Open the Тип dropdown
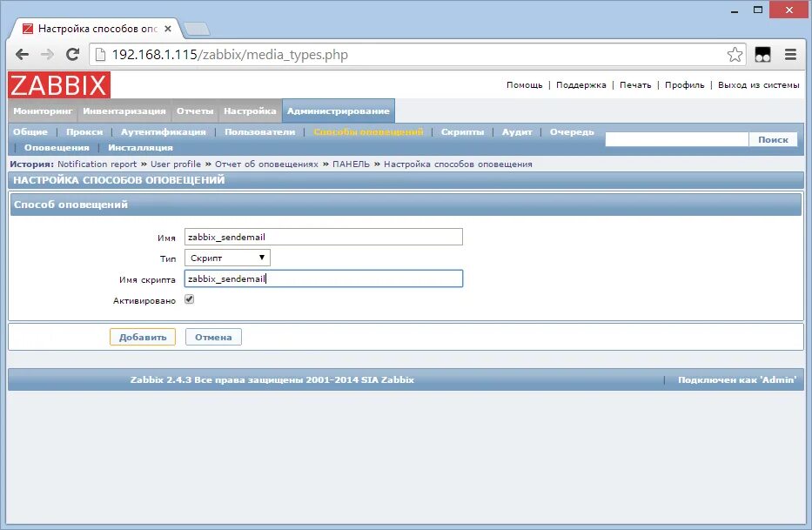The height and width of the screenshot is (530, 812). (227, 258)
